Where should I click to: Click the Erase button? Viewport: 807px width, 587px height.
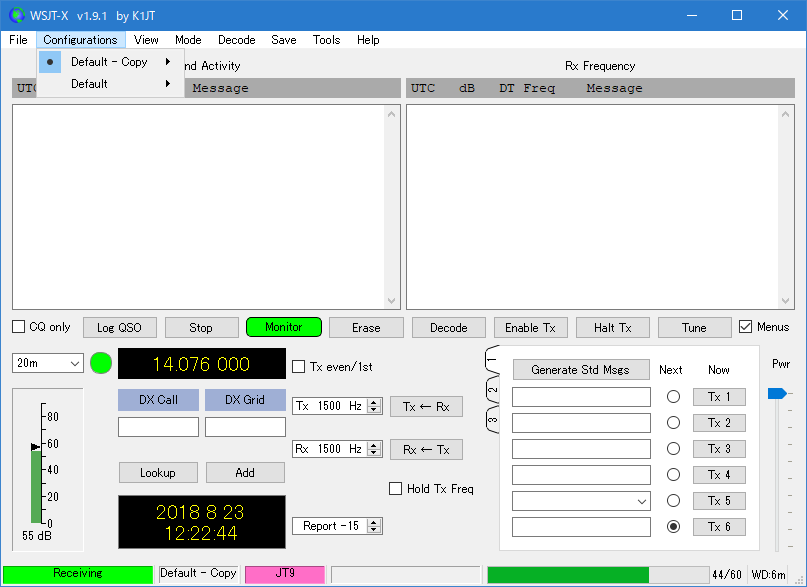366,328
